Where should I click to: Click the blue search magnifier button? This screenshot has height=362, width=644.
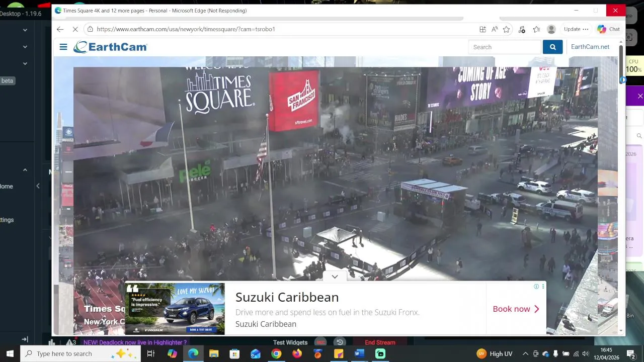(x=552, y=47)
